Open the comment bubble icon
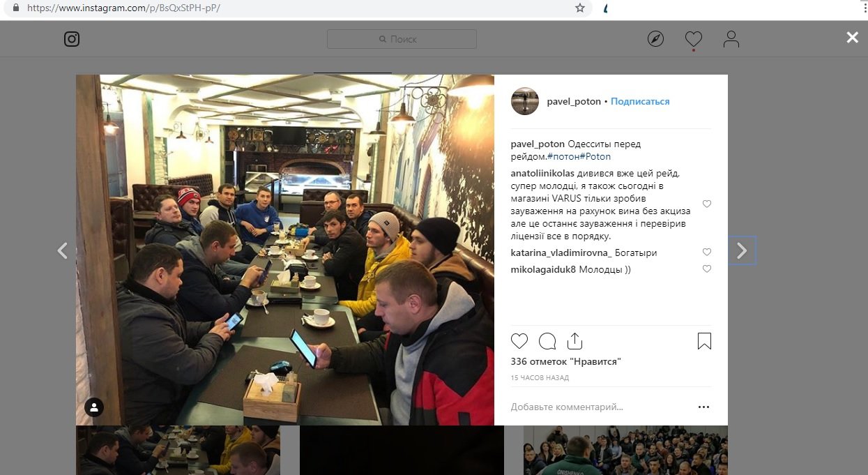The image size is (868, 475). tap(547, 341)
